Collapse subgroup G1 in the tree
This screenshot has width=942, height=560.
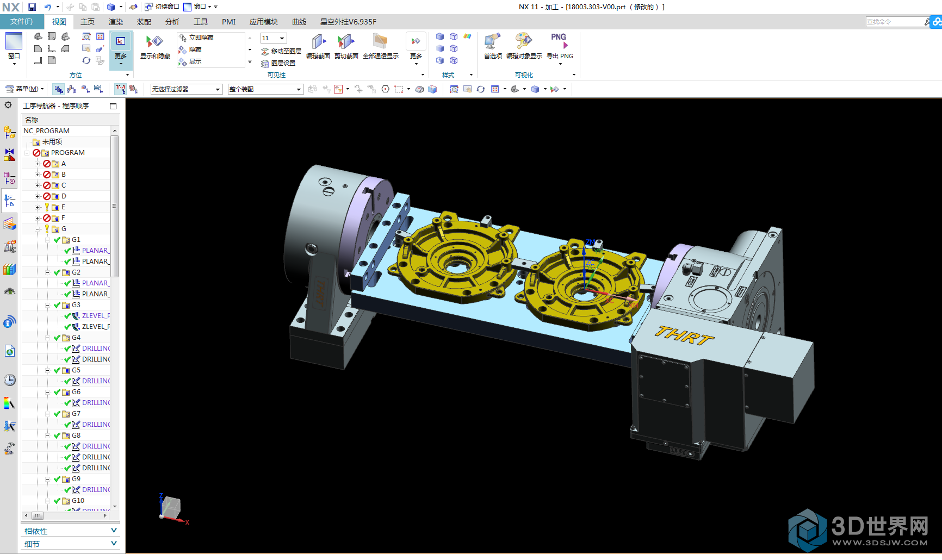[x=47, y=240]
